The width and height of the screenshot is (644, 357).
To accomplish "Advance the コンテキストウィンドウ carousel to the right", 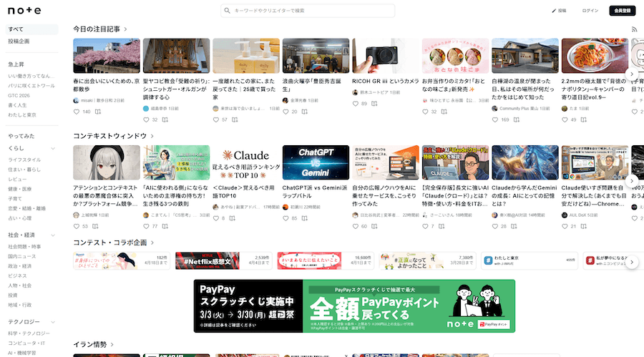I will [632, 181].
